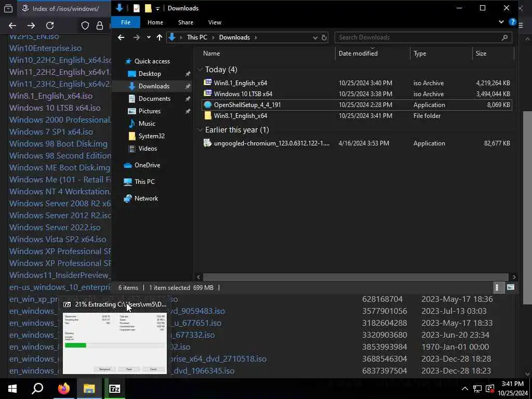The height and width of the screenshot is (399, 532).
Task: Open the recent locations dropdown arrow
Action: point(149,37)
